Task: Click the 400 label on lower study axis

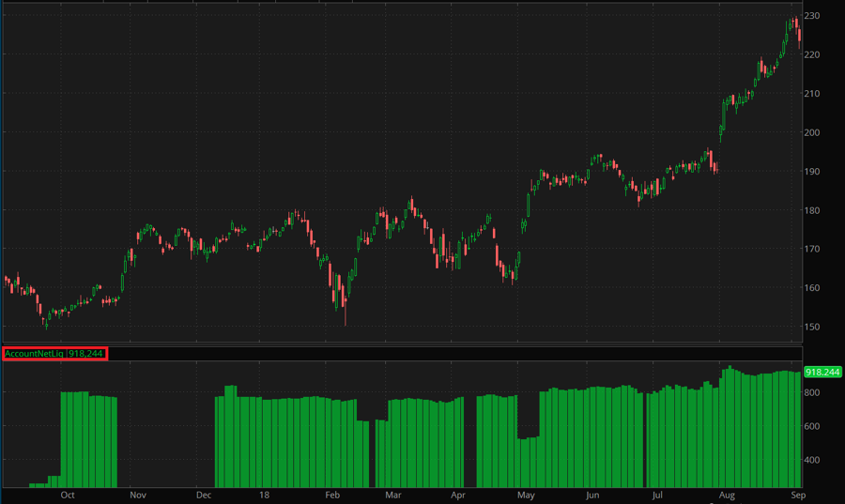Action: coord(813,461)
